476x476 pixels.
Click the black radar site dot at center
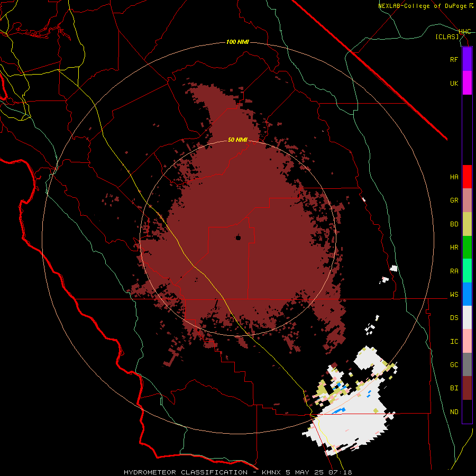coord(239,237)
